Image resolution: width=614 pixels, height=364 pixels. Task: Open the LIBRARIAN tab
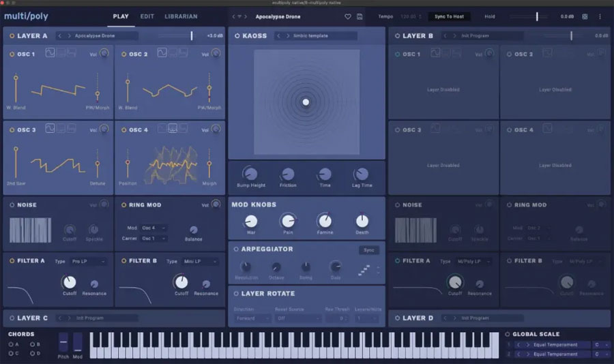pyautogui.click(x=181, y=16)
